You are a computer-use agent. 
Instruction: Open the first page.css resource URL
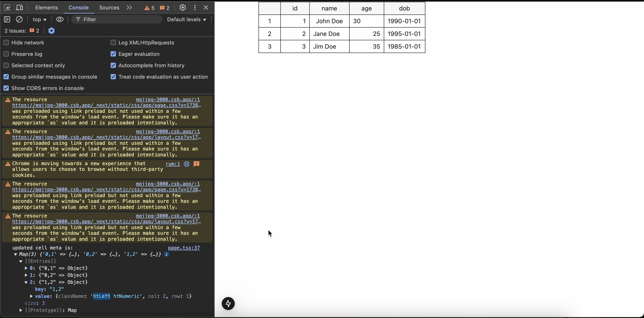pos(106,105)
